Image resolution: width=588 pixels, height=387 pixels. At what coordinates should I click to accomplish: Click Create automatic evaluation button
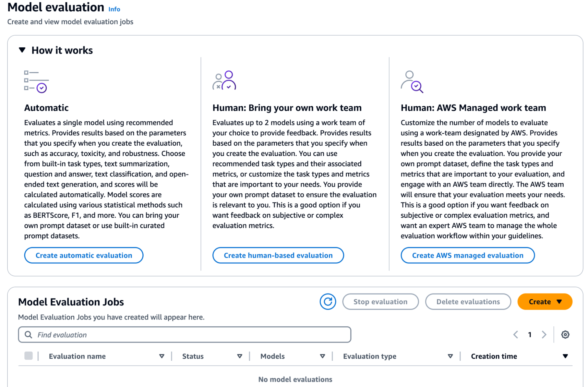84,255
